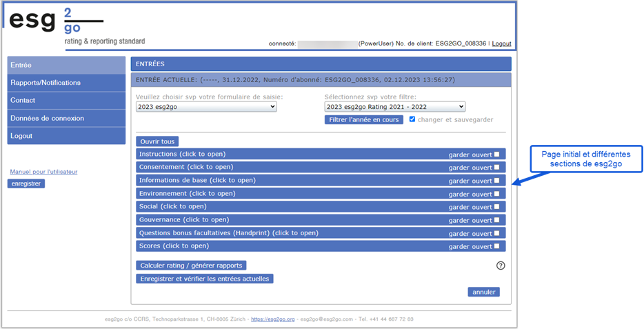Screen dimensions: 644x329
Task: Expand Questions bonus facultatives (Handprint) section
Action: click(228, 233)
